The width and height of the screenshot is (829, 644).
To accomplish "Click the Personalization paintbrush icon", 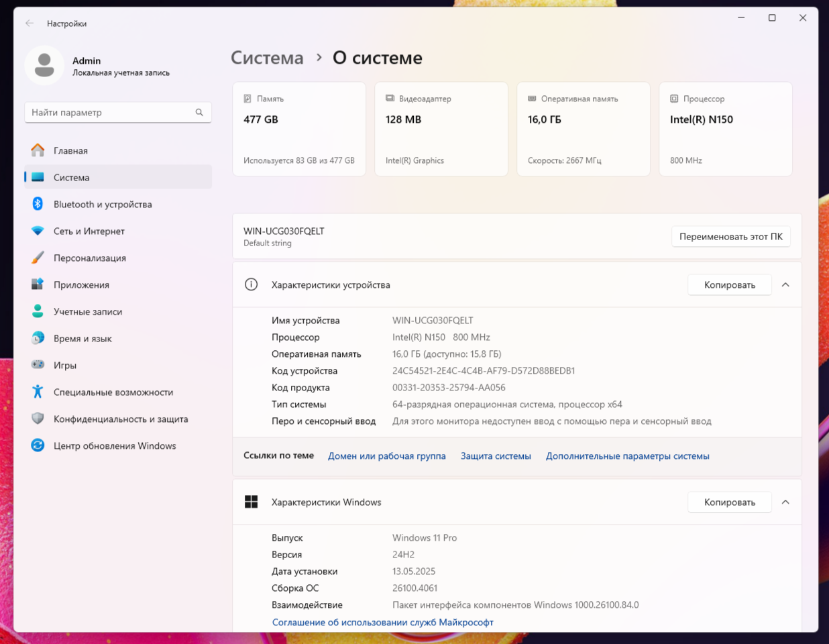I will [x=38, y=258].
